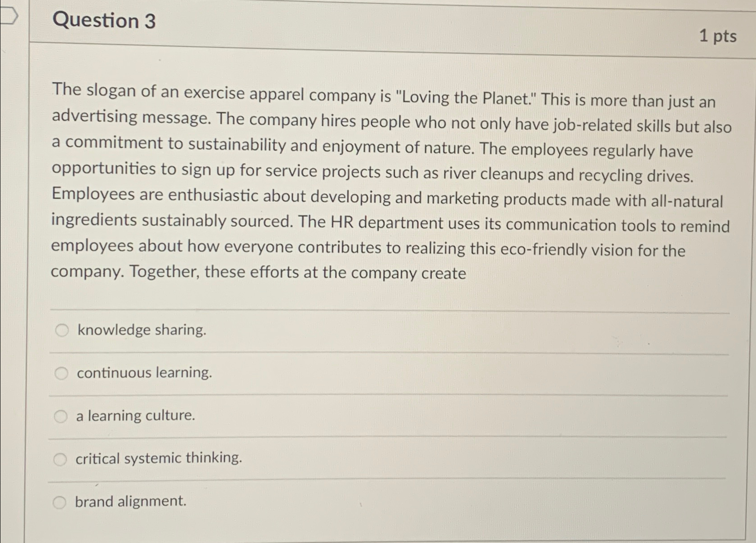Click the 'a learning culture.' option text
Image resolution: width=756 pixels, height=543 pixels.
coord(135,416)
